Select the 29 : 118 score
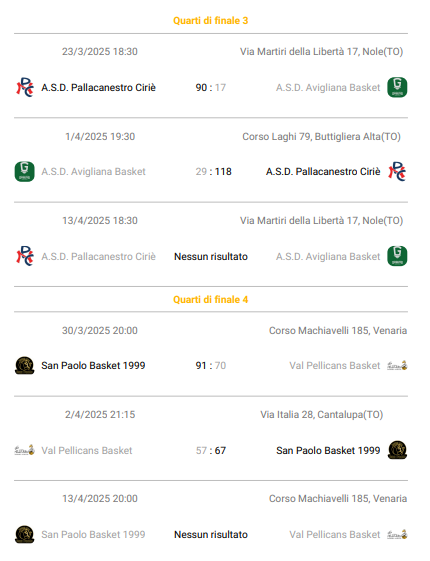The height and width of the screenshot is (561, 430). pyautogui.click(x=214, y=172)
